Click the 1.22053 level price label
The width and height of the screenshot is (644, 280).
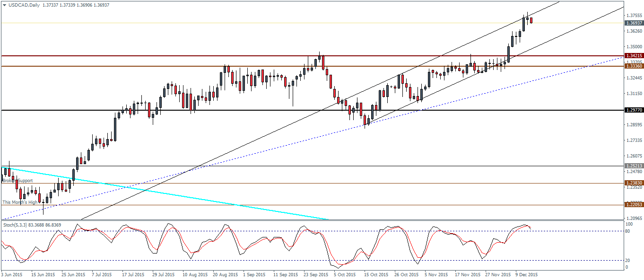(634, 204)
